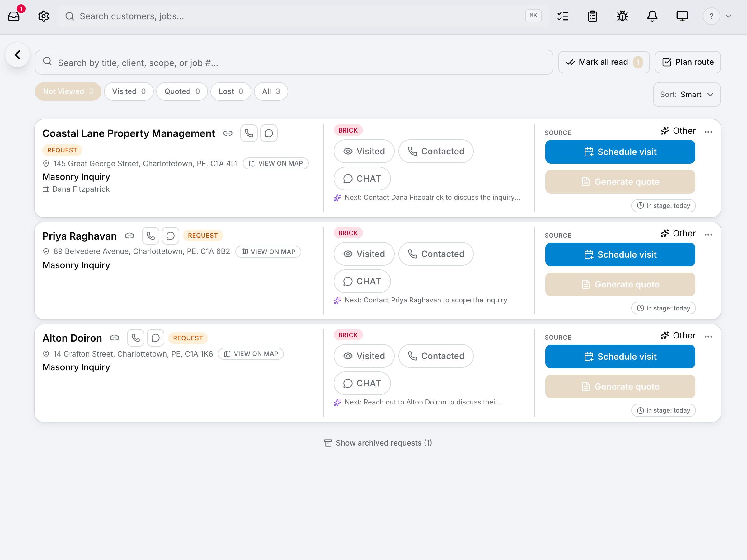
Task: Open message bubble beside Priya Raghavan name
Action: click(x=171, y=236)
